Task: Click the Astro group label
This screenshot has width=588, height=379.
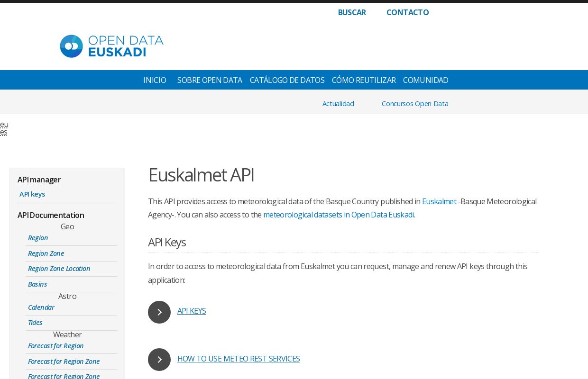Action: point(67,296)
